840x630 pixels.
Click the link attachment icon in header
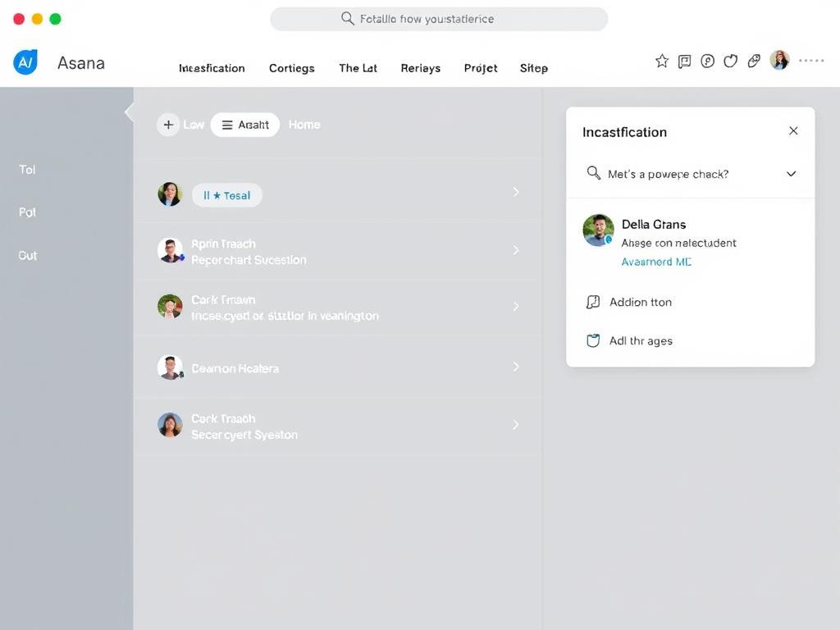click(x=754, y=61)
